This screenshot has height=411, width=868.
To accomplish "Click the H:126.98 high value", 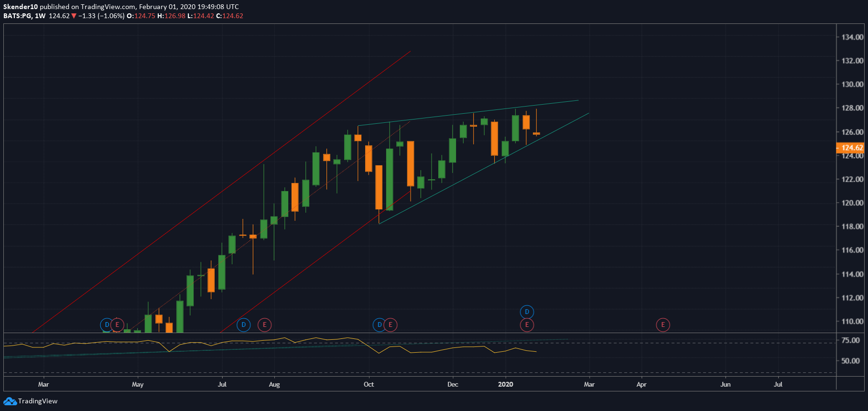I will (171, 16).
